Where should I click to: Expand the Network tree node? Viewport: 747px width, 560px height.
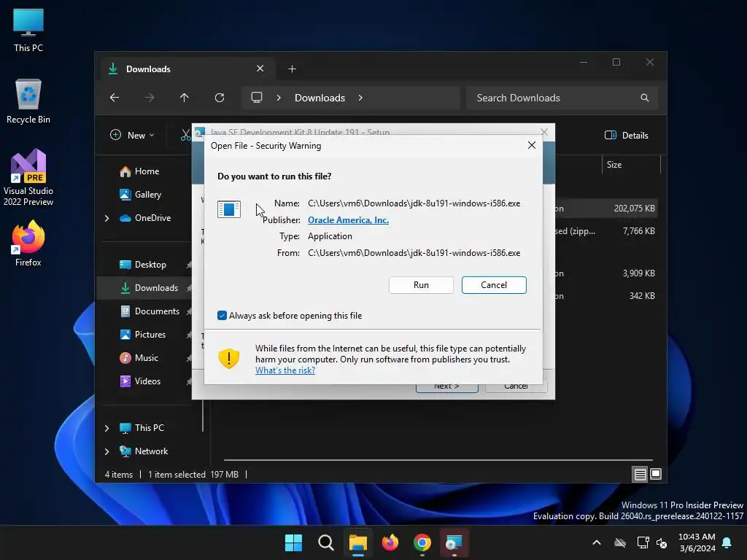coord(107,451)
